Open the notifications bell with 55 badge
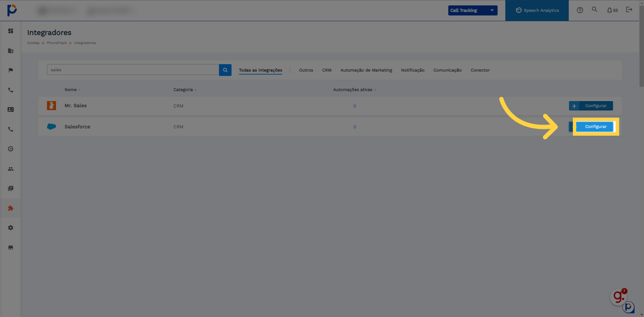 click(612, 10)
